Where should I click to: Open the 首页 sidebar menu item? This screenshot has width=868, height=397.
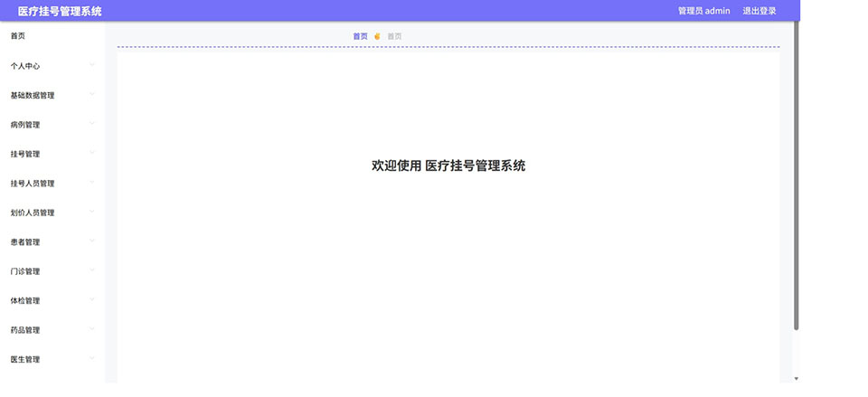point(52,36)
